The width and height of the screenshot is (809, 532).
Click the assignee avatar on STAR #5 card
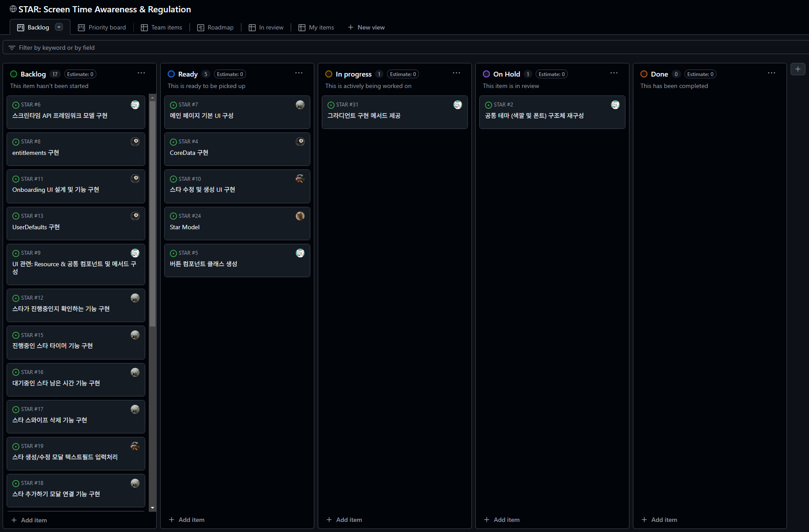pyautogui.click(x=300, y=253)
